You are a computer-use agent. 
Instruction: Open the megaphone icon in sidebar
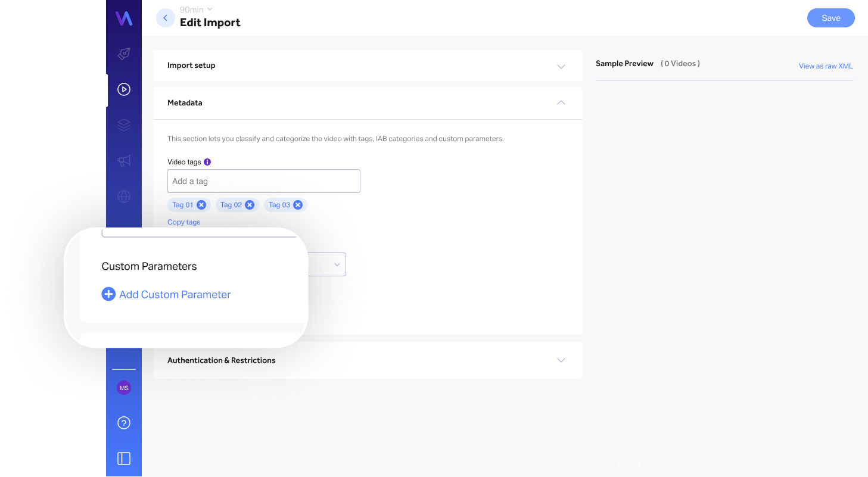tap(124, 161)
